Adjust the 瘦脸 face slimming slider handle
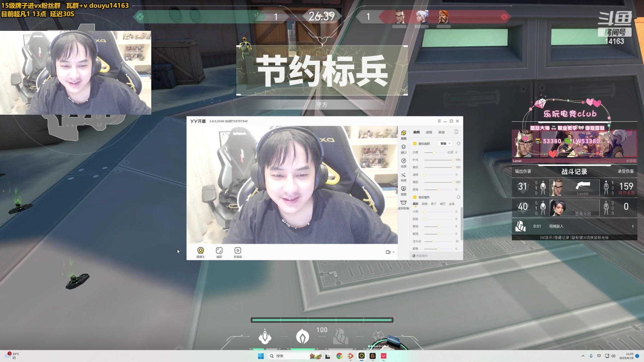This screenshot has height=362, width=644. pos(453,182)
